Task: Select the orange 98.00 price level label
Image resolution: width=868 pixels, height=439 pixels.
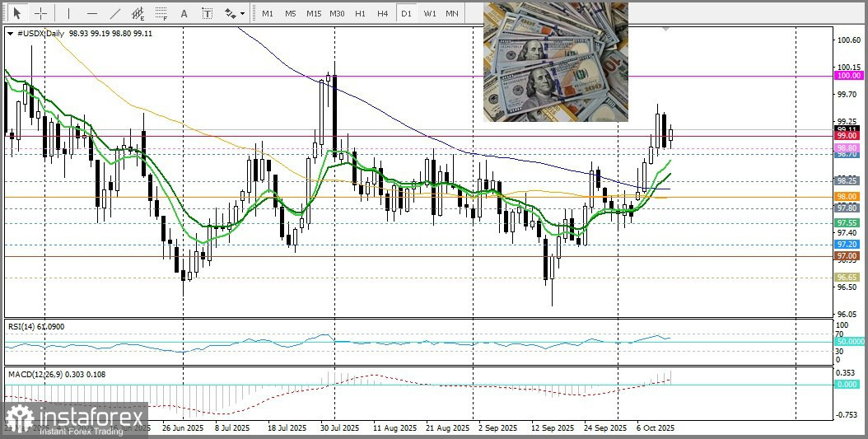Action: coord(847,197)
